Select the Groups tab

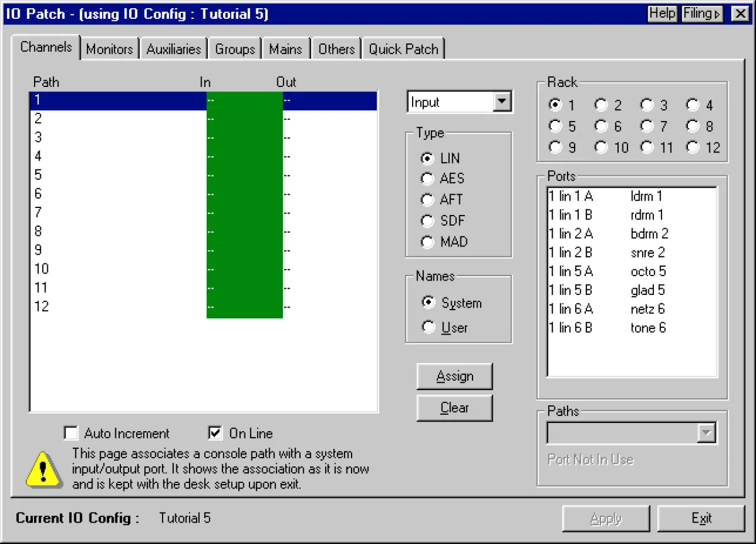pos(235,49)
